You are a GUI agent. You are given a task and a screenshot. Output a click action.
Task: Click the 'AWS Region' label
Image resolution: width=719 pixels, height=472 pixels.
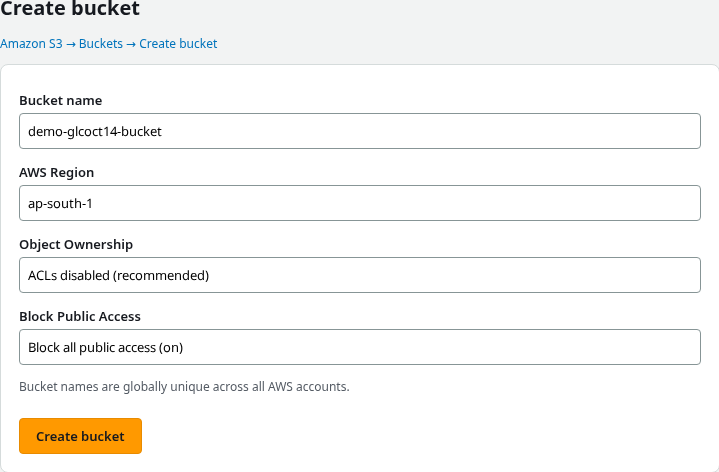[x=56, y=172]
